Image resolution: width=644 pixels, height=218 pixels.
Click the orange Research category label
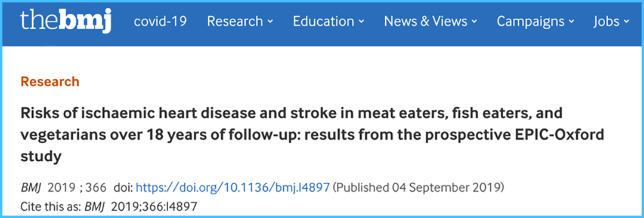(x=49, y=81)
